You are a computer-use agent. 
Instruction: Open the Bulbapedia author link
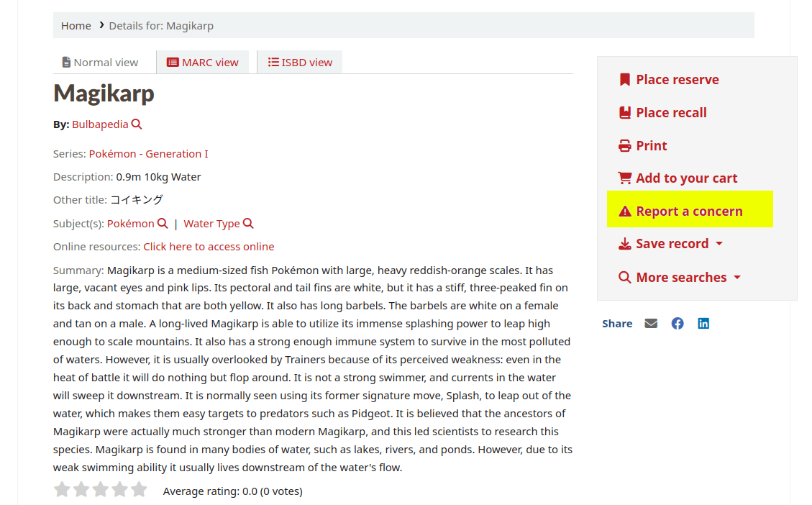pos(100,124)
